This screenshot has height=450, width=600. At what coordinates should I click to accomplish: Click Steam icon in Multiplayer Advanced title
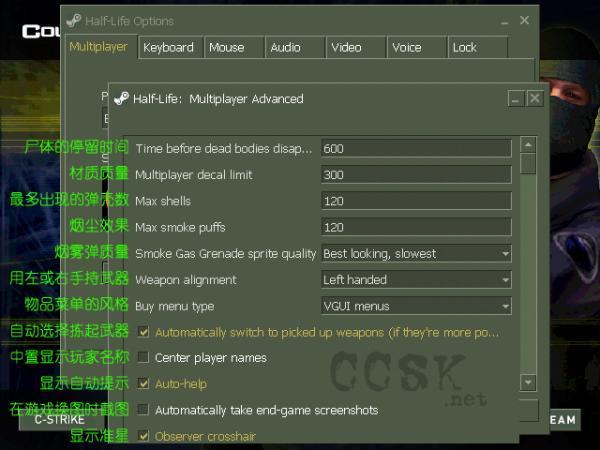(x=121, y=99)
